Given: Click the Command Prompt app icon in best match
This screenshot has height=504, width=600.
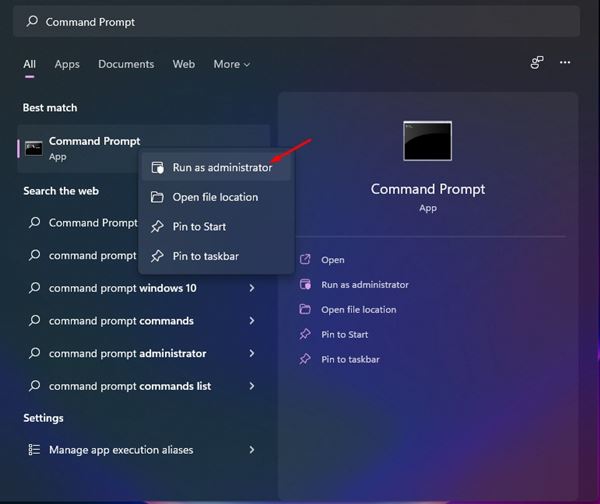Looking at the screenshot, I should (34, 148).
